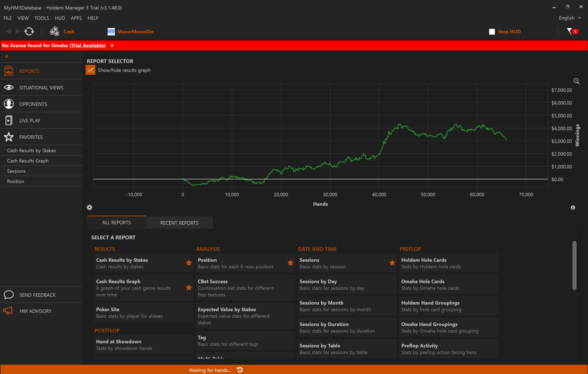
Task: Open the filter funnel icon
Action: 570,31
